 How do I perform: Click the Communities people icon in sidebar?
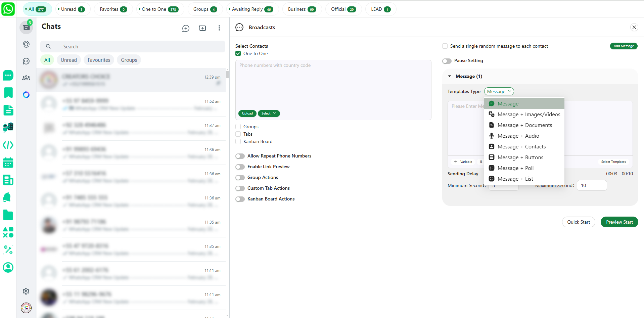pos(26,78)
